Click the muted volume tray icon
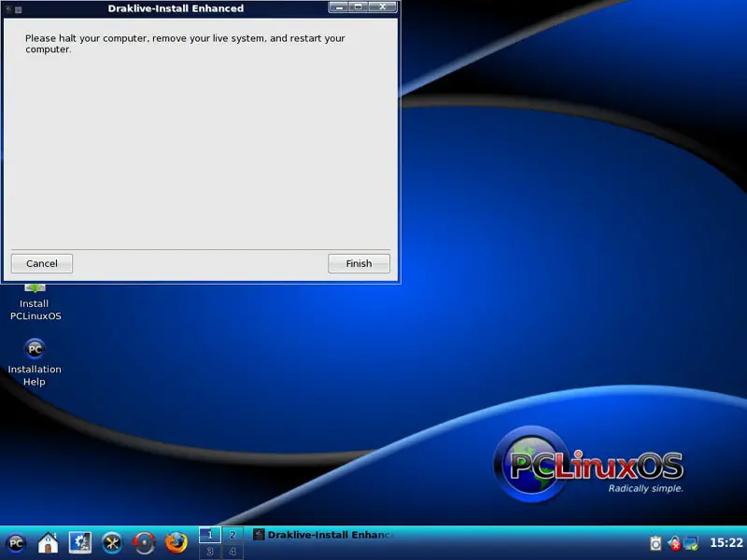Viewport: 747px width, 560px height. pos(673,542)
